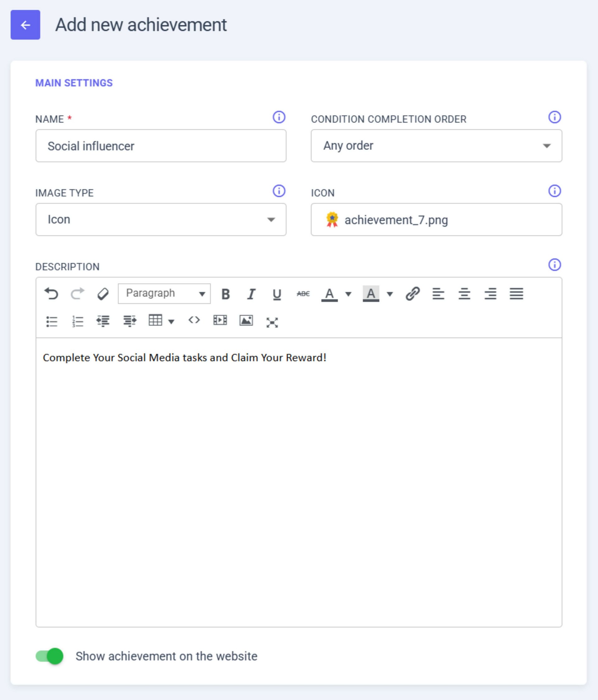Enter fullscreen editor mode
598x700 pixels.
(x=272, y=322)
